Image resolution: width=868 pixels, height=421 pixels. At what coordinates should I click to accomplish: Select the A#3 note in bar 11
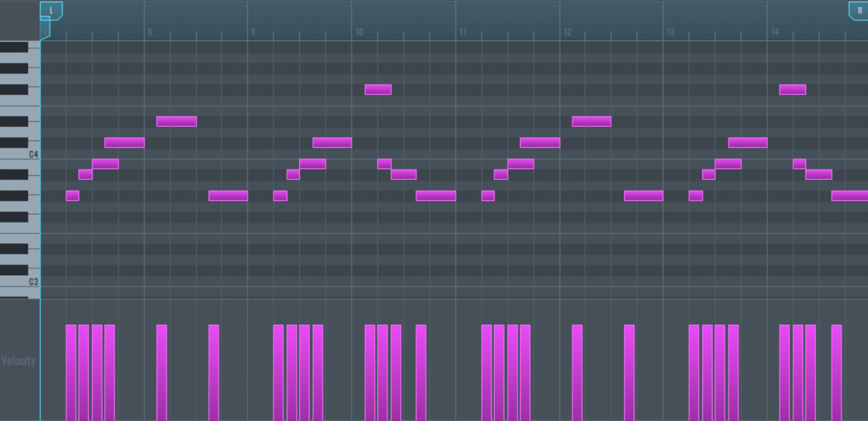(x=501, y=175)
